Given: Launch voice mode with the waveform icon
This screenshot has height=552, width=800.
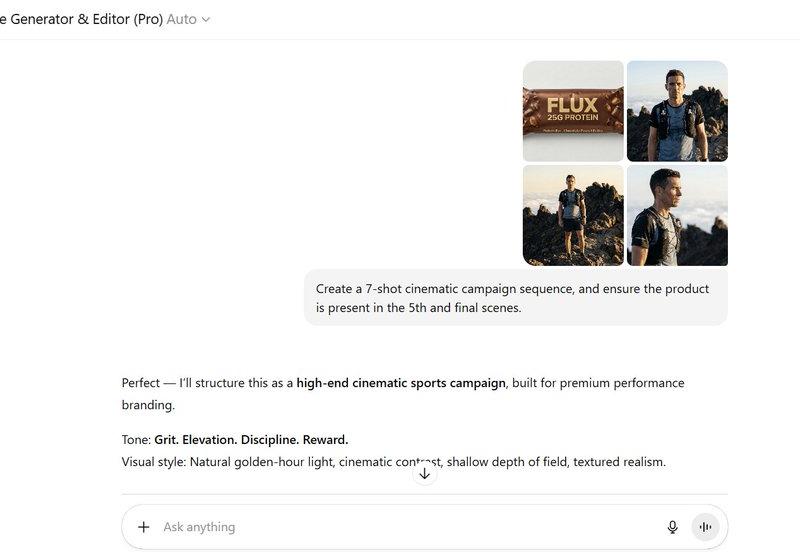Looking at the screenshot, I should click(706, 527).
